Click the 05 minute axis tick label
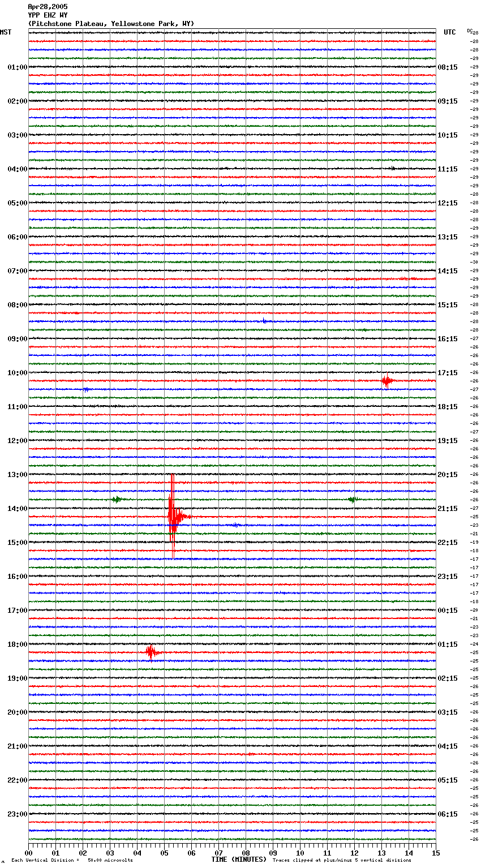 tap(164, 853)
